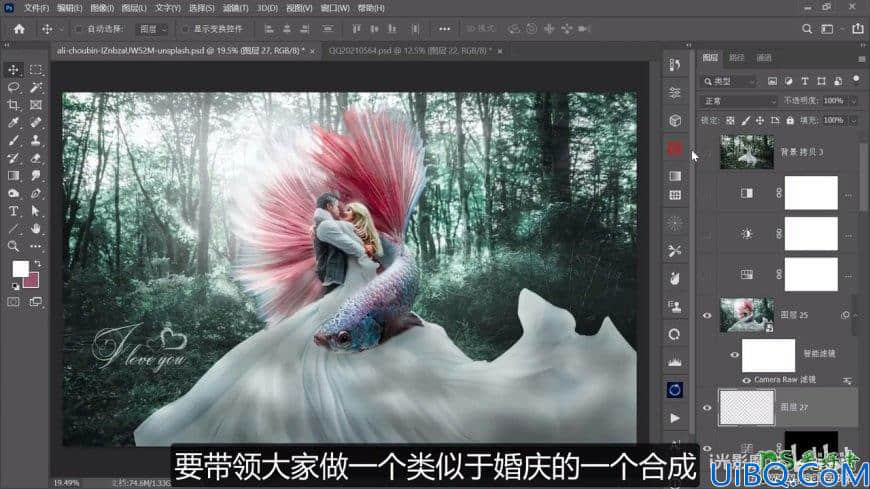The width and height of the screenshot is (870, 489).
Task: Open the Edit Toolbar three-dots button
Action: point(36,246)
